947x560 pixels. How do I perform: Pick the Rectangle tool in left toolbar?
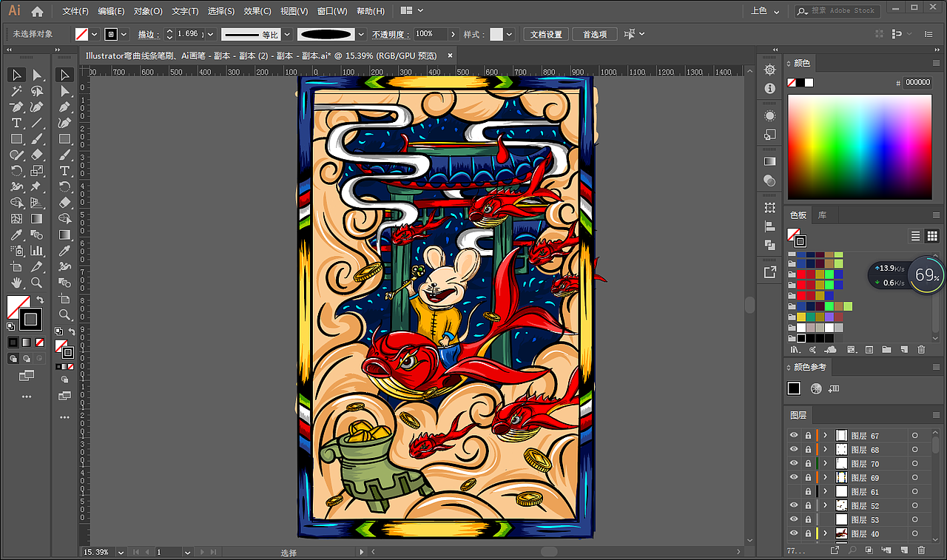[16, 139]
